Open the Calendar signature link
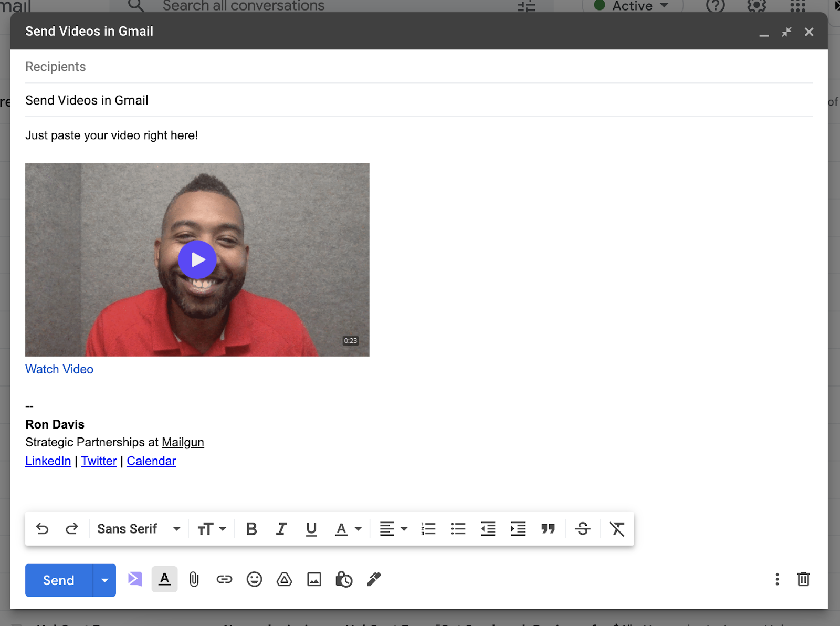The height and width of the screenshot is (626, 840). point(151,461)
